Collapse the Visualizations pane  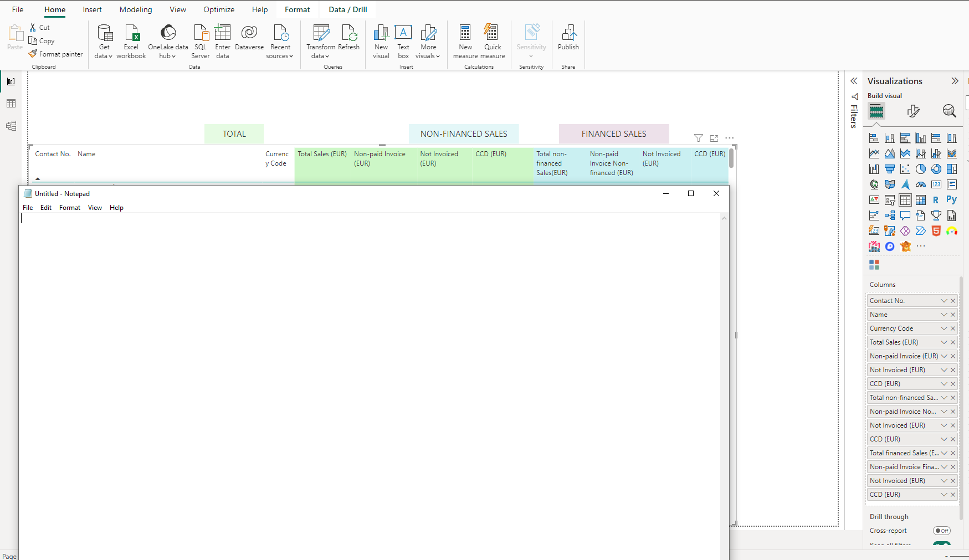click(955, 81)
